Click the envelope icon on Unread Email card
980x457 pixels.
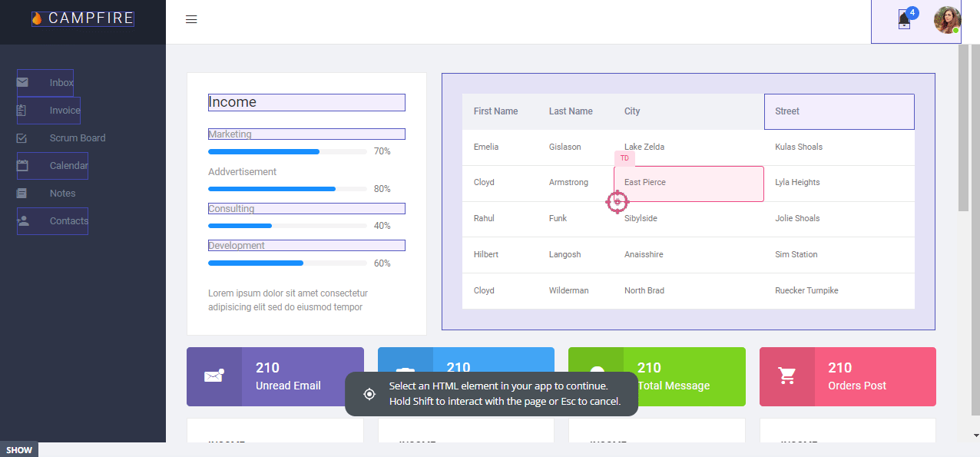coord(214,376)
